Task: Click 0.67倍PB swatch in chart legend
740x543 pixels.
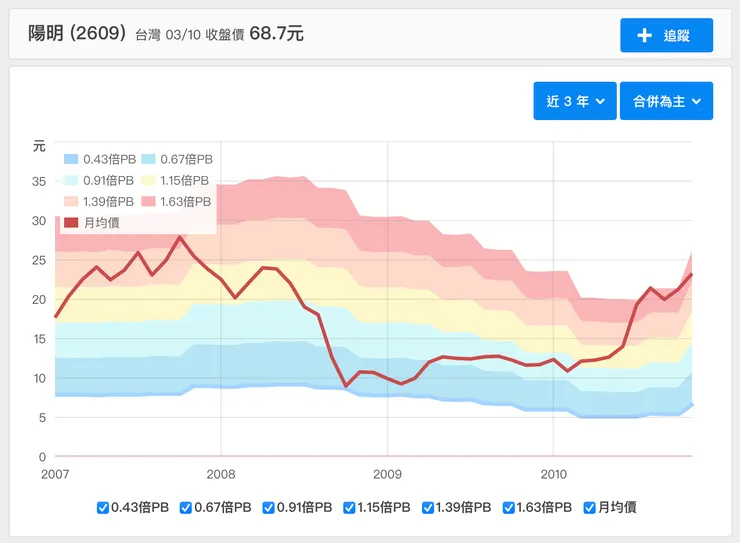Action: point(148,159)
